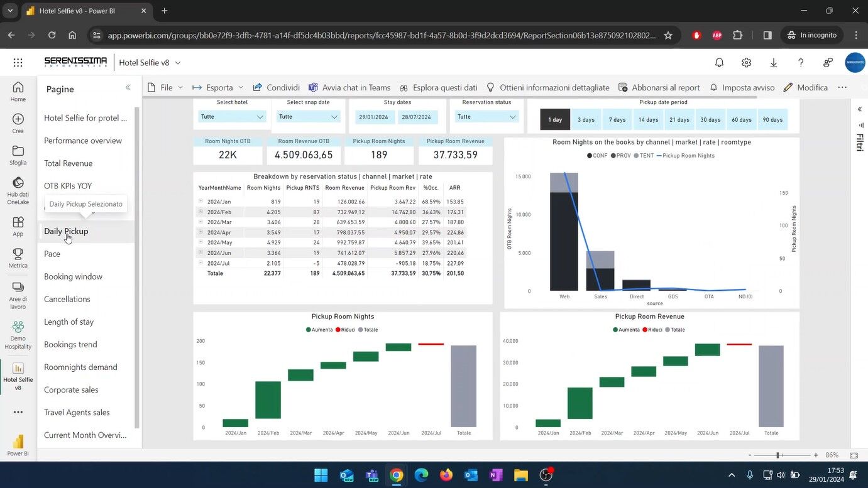Select the 90 days pickup period

click(772, 119)
